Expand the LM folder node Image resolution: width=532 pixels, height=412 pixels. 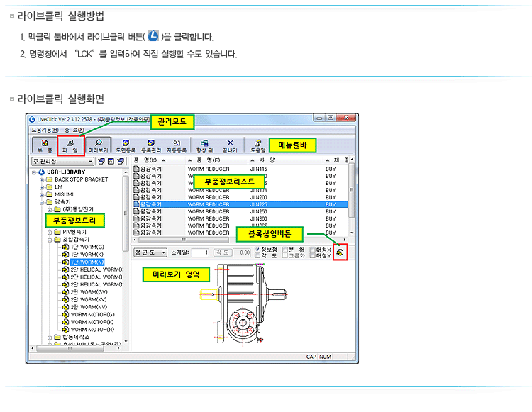point(42,187)
